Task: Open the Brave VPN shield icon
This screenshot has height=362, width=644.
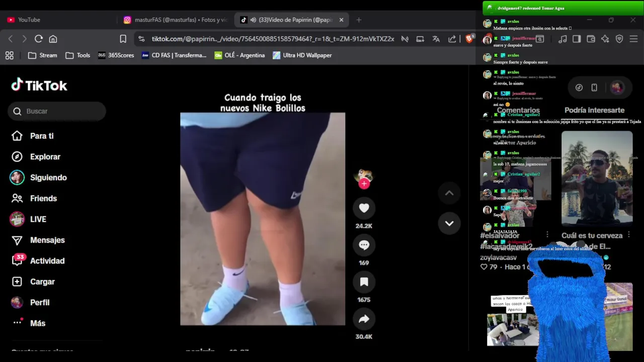Action: point(619,39)
